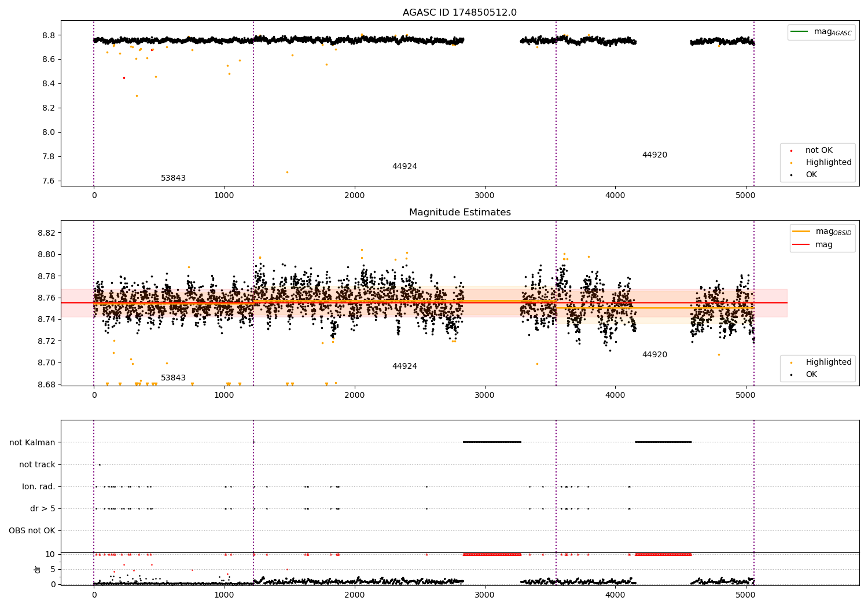
Task: Click the '8.8' y-axis tick of the top plot
Action: pyautogui.click(x=48, y=35)
